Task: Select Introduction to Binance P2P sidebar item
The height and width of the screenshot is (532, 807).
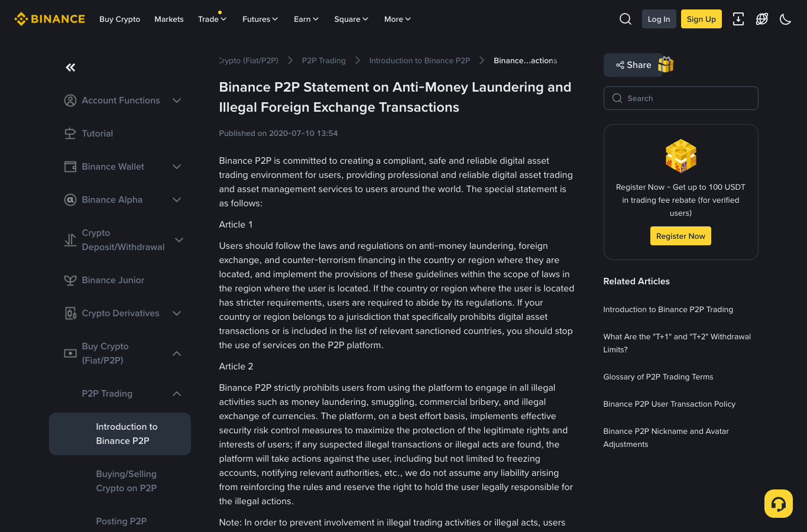Action: [x=120, y=434]
